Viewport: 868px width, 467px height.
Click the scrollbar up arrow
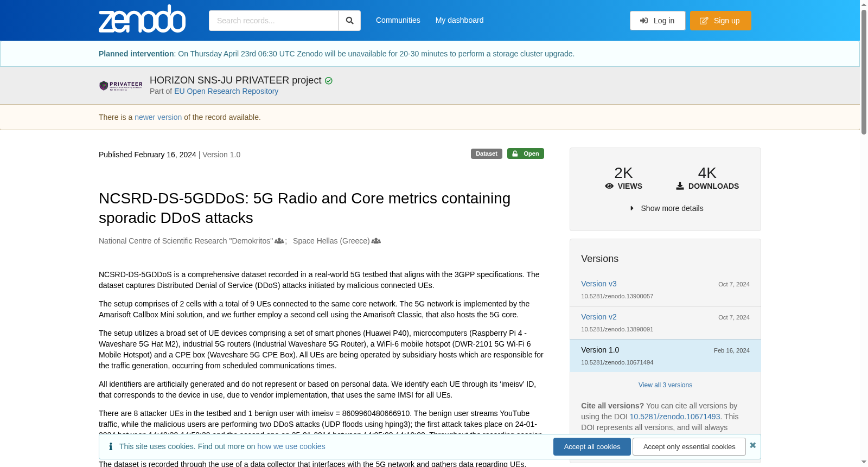(x=864, y=4)
